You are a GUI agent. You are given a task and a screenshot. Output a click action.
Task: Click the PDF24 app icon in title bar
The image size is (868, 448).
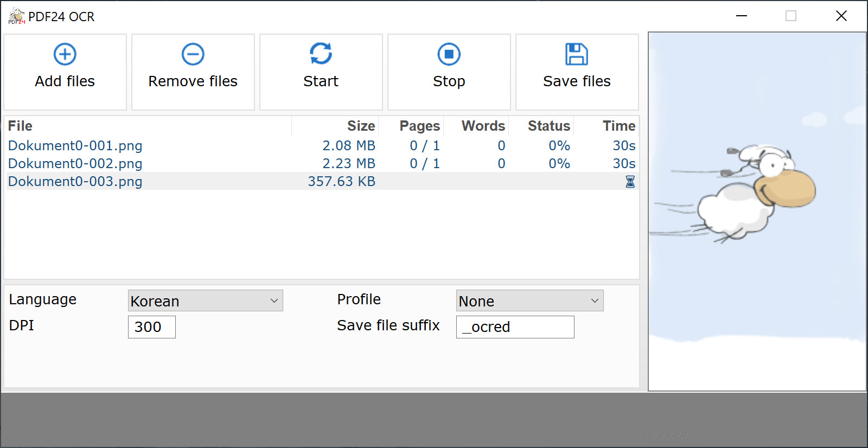point(17,16)
